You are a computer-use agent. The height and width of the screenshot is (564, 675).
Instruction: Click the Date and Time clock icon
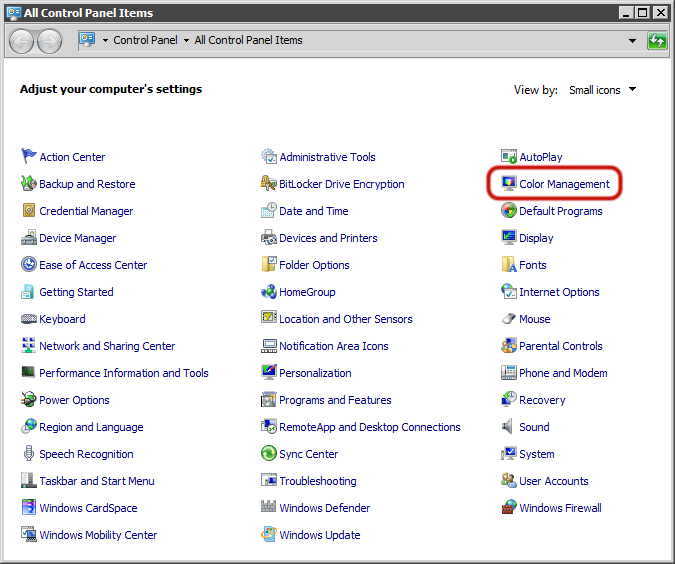(x=269, y=211)
